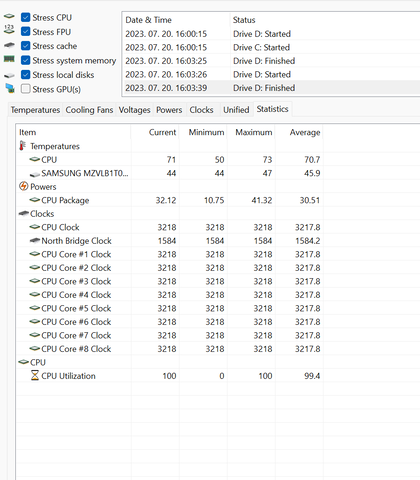Viewport: 420px width, 480px height.
Task: Click the memory module icon beside Stress system memory
Action: (9, 59)
